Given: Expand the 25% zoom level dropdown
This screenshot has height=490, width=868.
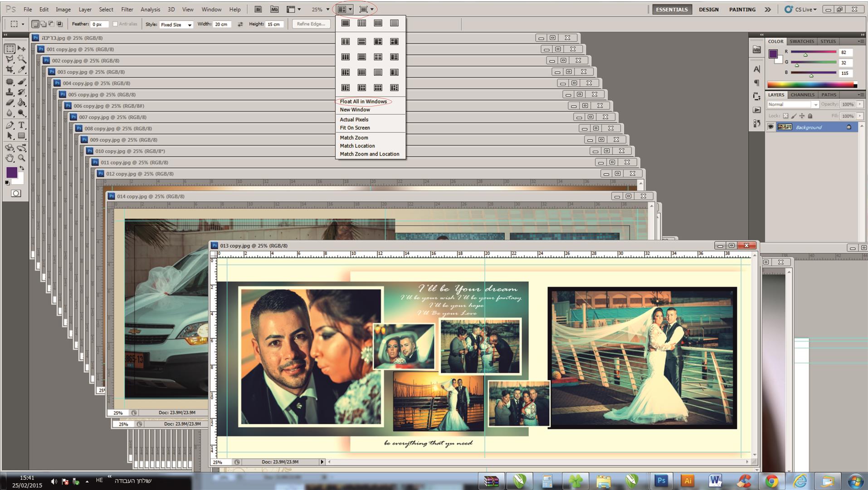Looking at the screenshot, I should click(328, 10).
